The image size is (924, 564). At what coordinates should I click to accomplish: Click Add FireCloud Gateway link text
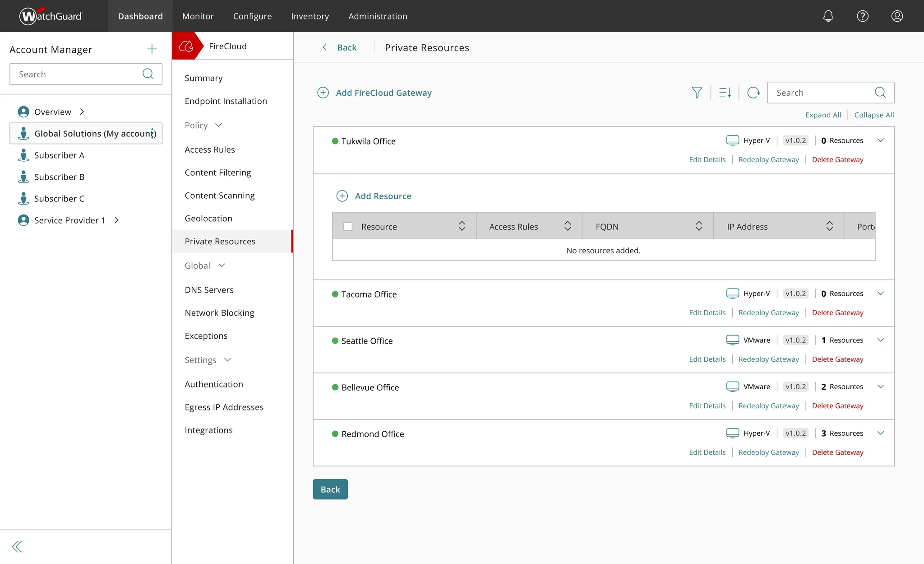click(x=383, y=93)
